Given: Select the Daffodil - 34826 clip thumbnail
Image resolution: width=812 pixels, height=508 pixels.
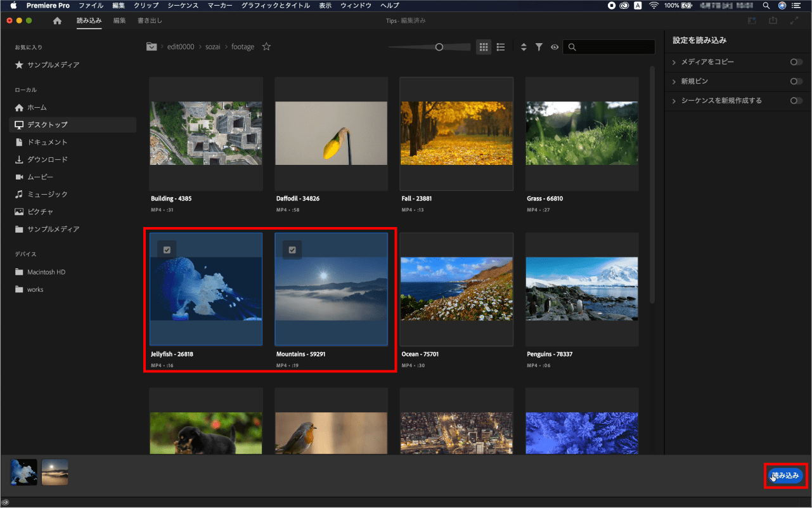Looking at the screenshot, I should tap(332, 133).
